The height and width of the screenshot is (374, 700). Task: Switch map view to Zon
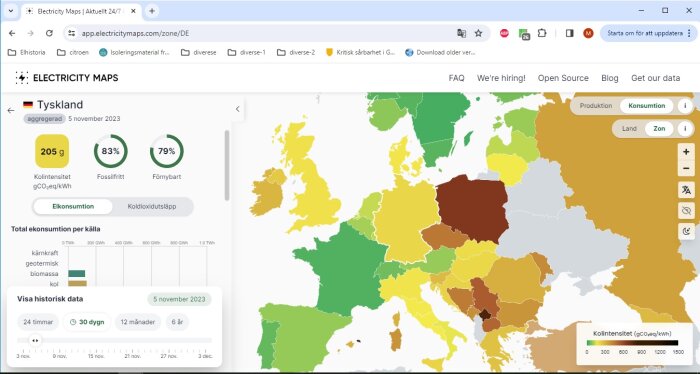pos(659,129)
